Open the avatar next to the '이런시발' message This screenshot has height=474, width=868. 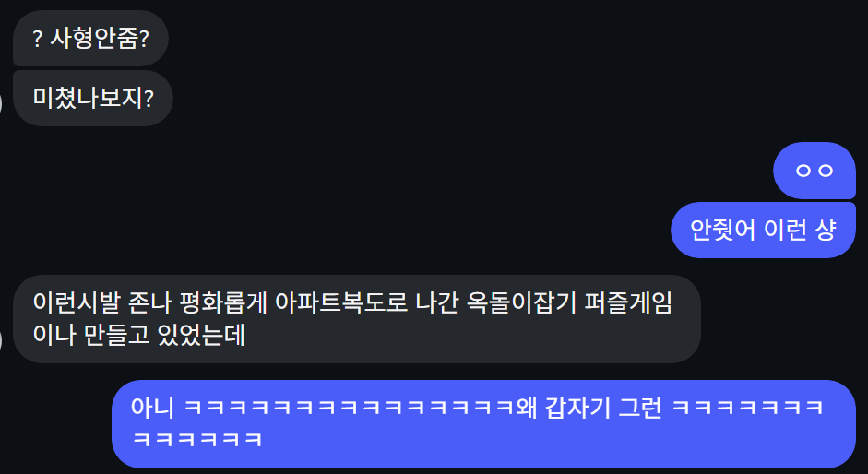point(1,340)
